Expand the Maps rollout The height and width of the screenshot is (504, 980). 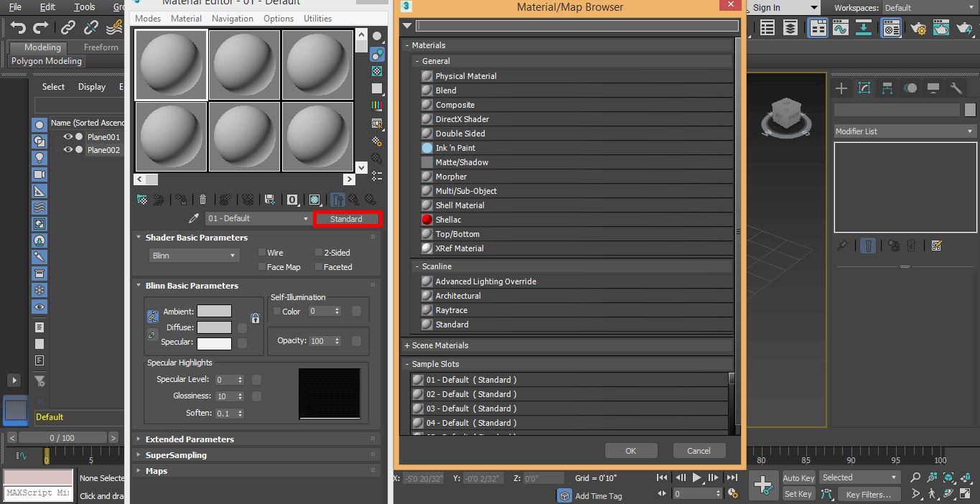click(x=156, y=471)
